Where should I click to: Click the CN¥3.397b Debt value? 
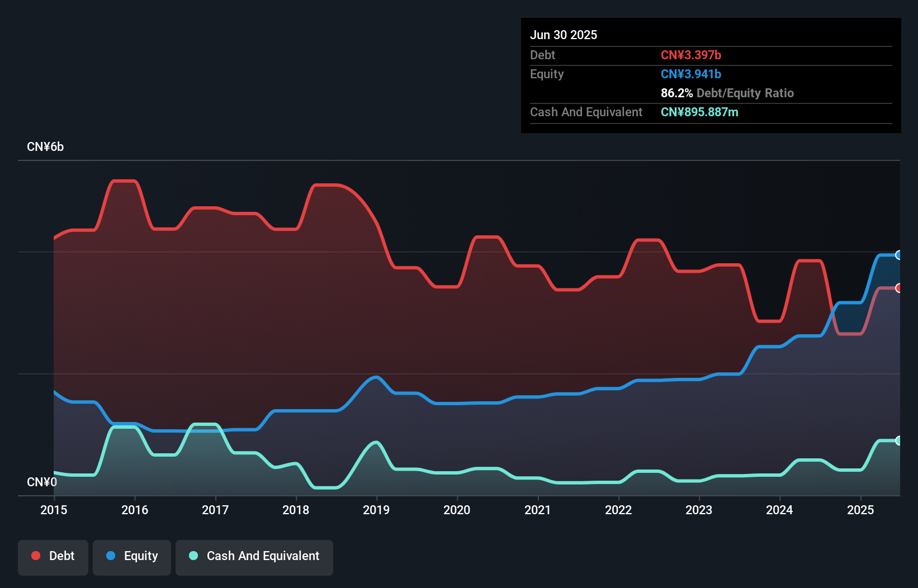point(692,55)
